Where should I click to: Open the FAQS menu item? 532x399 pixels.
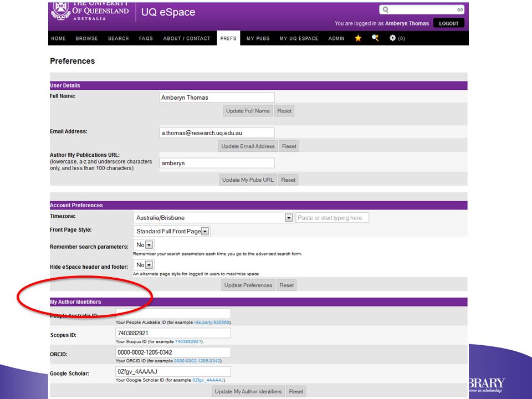(146, 38)
